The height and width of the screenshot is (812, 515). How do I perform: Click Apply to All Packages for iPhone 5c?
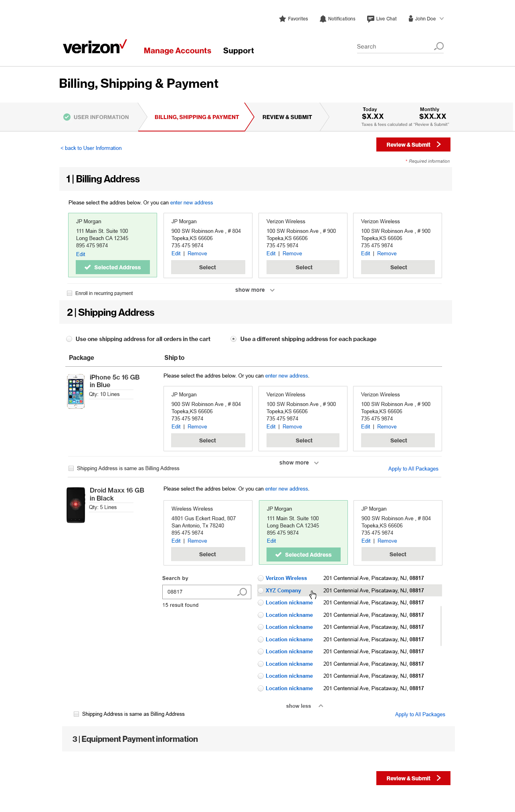click(x=413, y=469)
